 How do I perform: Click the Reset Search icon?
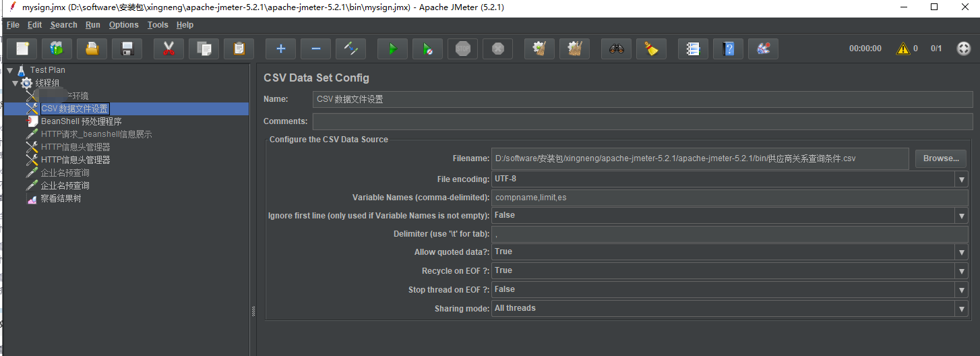651,49
